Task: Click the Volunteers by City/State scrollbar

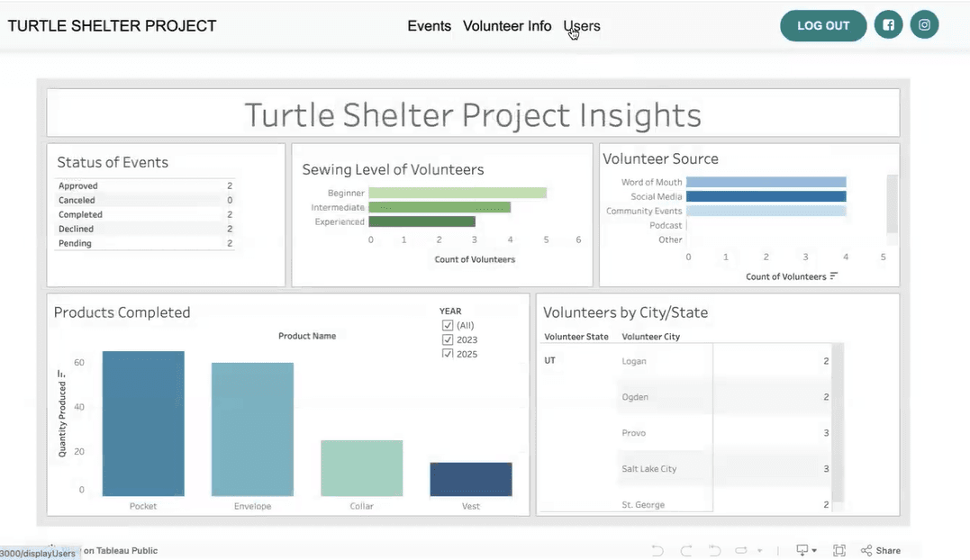Action: click(838, 422)
